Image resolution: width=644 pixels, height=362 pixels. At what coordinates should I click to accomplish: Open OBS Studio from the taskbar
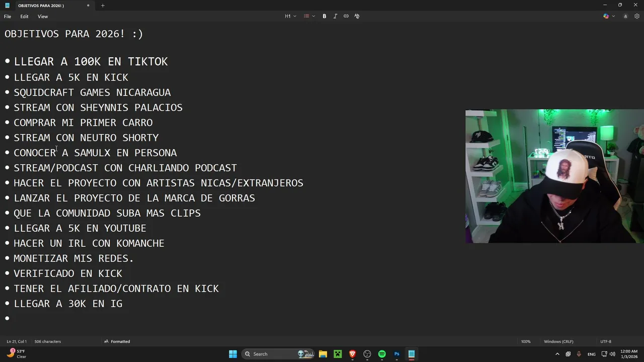coord(367,354)
